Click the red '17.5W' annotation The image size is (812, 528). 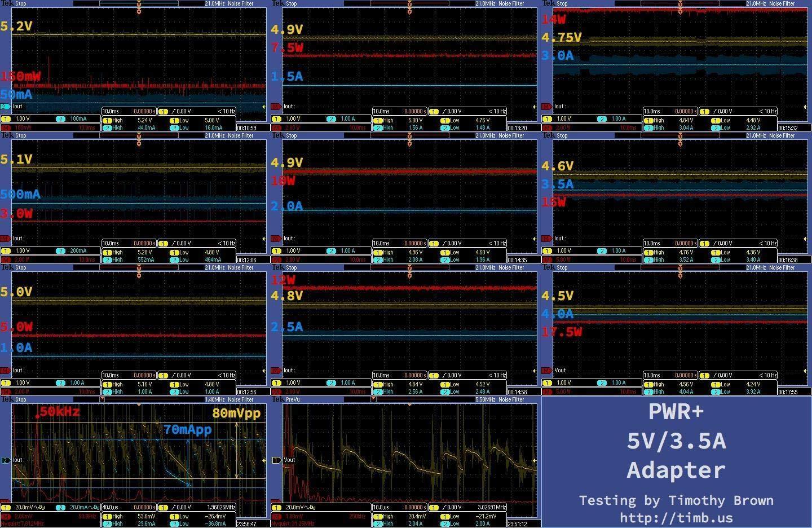(561, 332)
